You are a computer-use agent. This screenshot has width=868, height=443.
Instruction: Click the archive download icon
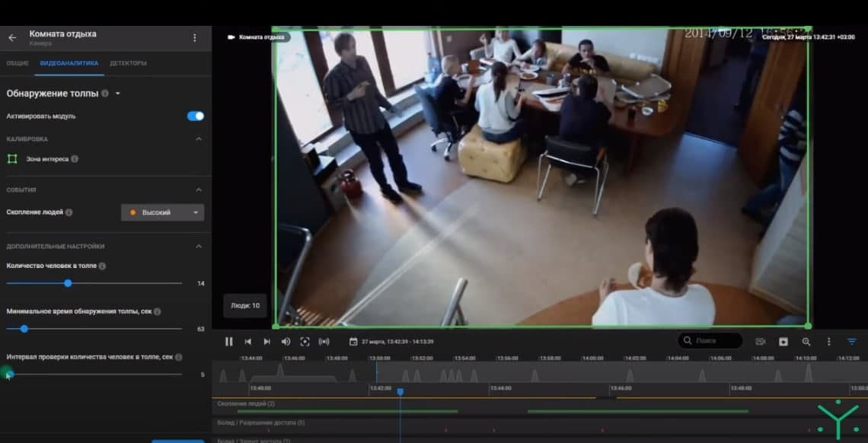tap(783, 342)
